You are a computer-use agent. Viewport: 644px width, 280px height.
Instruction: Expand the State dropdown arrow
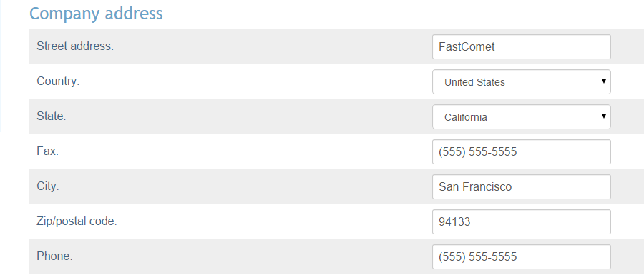click(604, 116)
